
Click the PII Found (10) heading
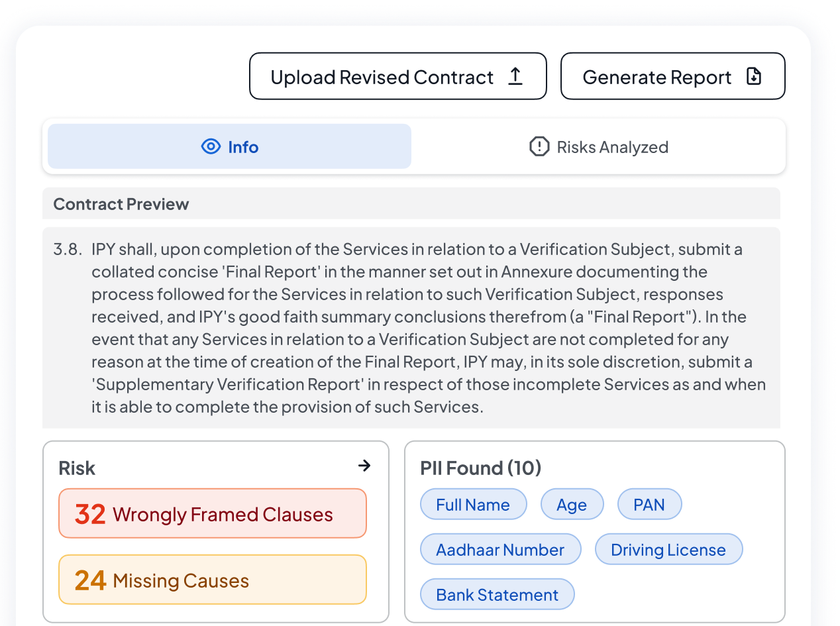click(x=481, y=468)
